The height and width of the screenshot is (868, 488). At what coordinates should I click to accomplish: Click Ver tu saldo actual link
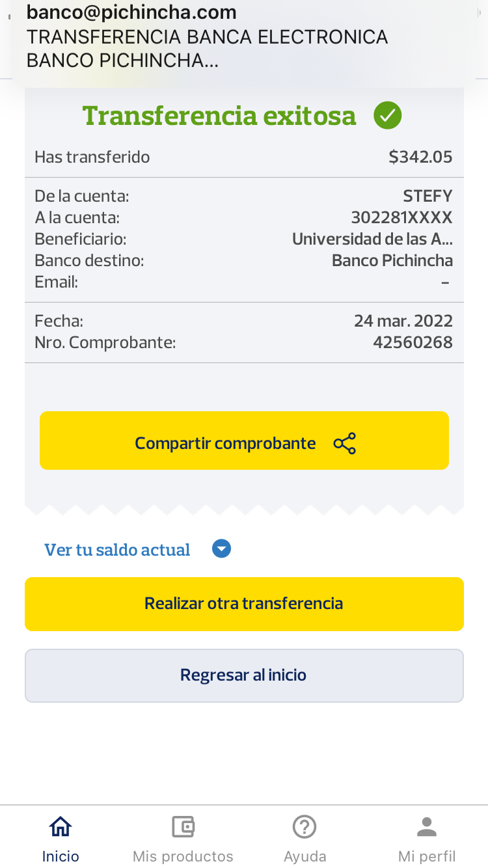click(x=117, y=550)
